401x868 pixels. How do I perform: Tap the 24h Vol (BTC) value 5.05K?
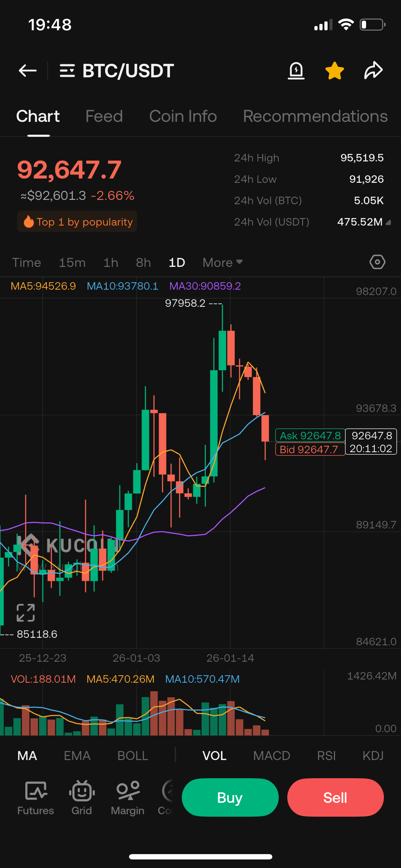pos(369,201)
